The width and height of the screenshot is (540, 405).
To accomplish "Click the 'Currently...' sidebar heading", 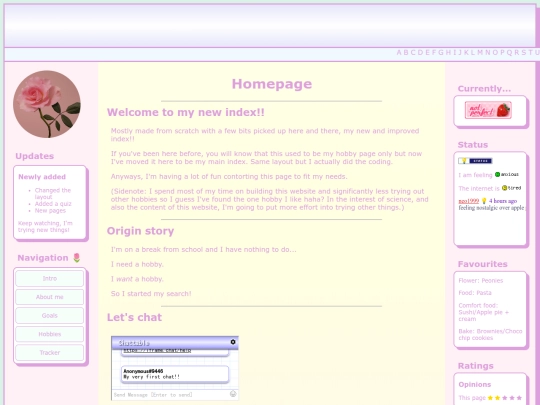I will click(484, 89).
